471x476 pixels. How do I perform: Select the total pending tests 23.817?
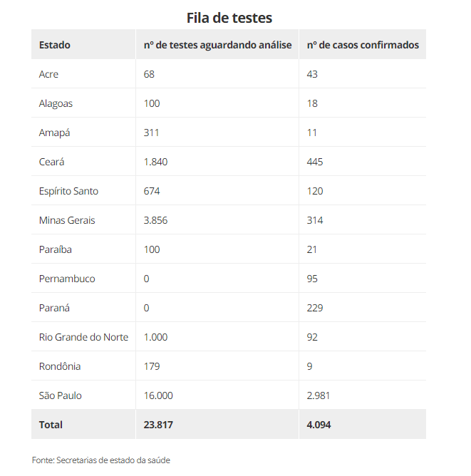click(158, 425)
